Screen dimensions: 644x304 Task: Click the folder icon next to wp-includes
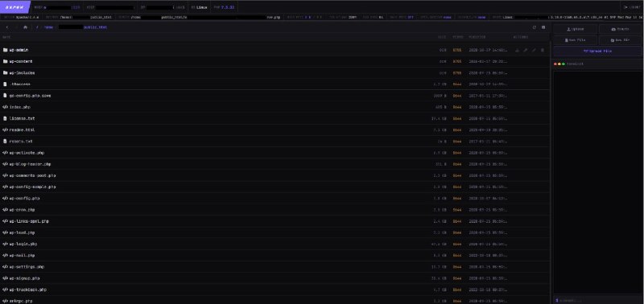click(x=6, y=73)
